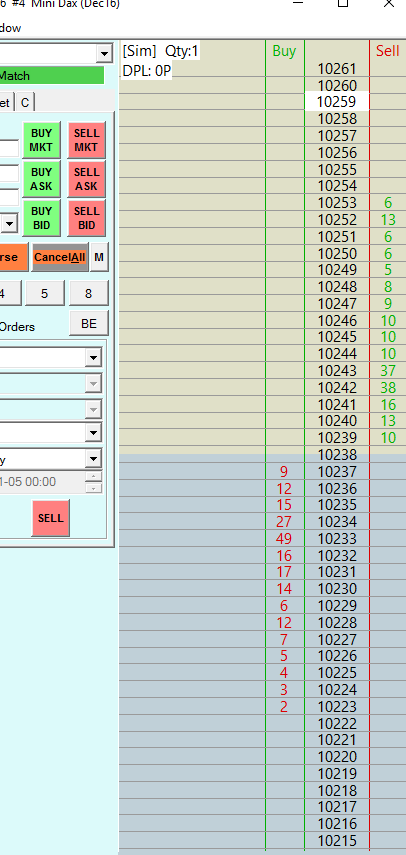The width and height of the screenshot is (406, 855).
Task: Click the BUY MKT button
Action: point(41,140)
